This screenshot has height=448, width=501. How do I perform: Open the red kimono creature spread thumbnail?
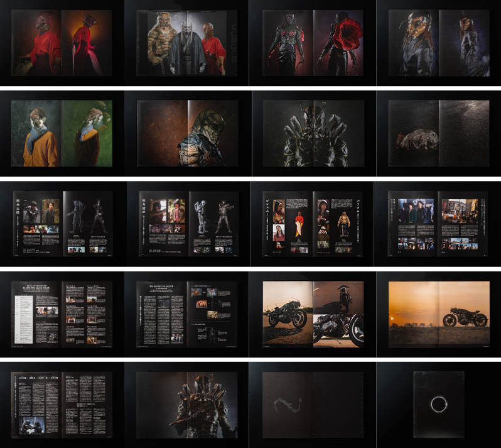point(62,43)
